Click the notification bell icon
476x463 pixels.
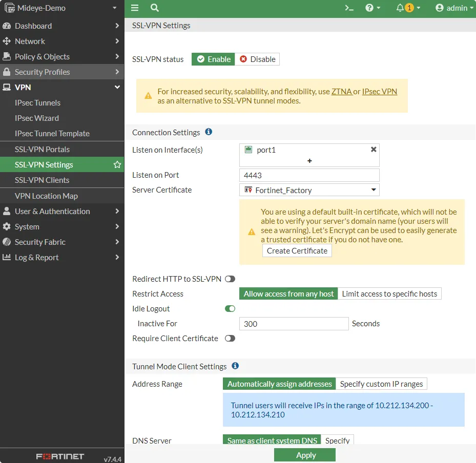pyautogui.click(x=401, y=8)
